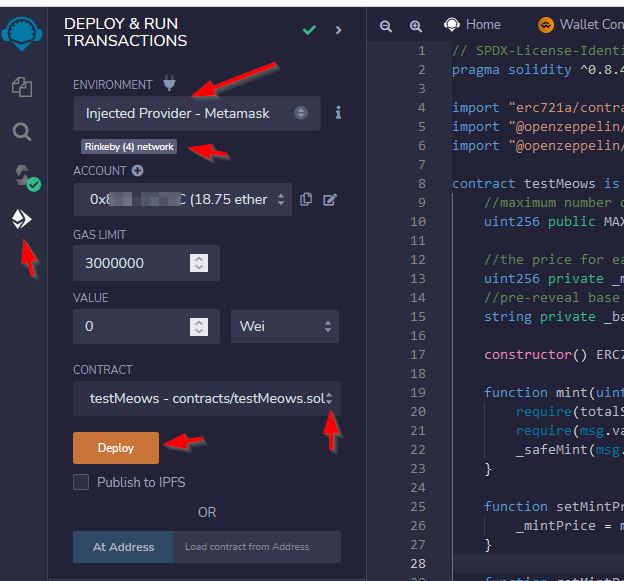Open the File Explorer icon in sidebar
The width and height of the screenshot is (624, 581).
pos(22,87)
